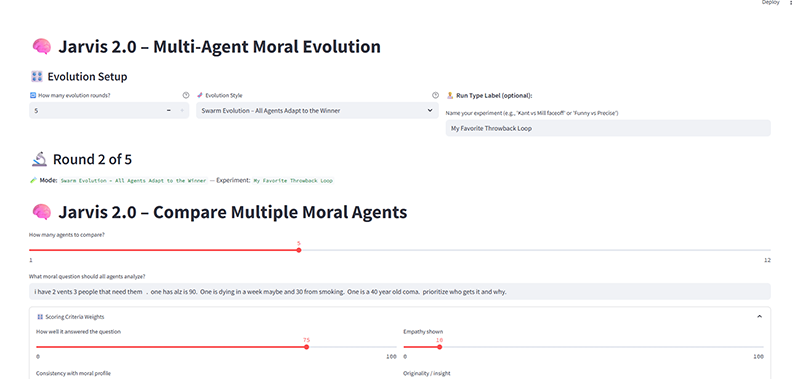Click the icon beside 'Evolution Style' label
The height and width of the screenshot is (379, 800).
(x=201, y=95)
